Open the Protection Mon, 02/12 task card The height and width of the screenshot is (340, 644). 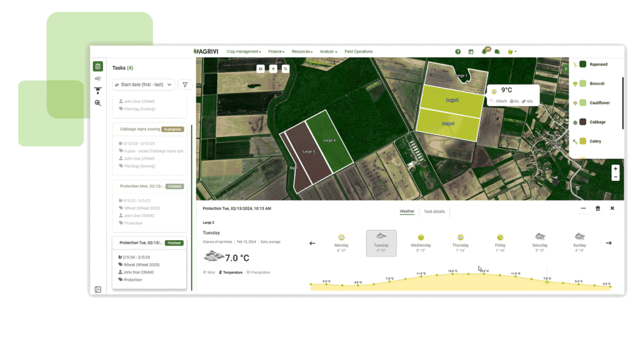pos(150,206)
